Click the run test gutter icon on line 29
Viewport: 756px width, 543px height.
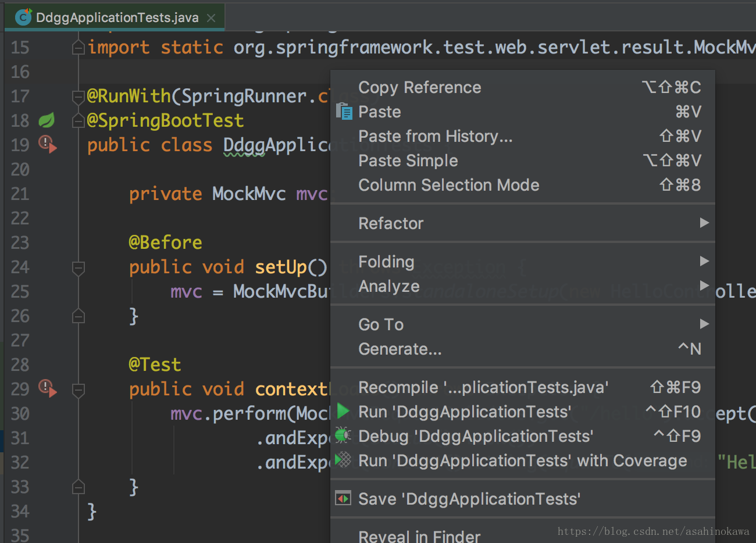[x=48, y=388]
